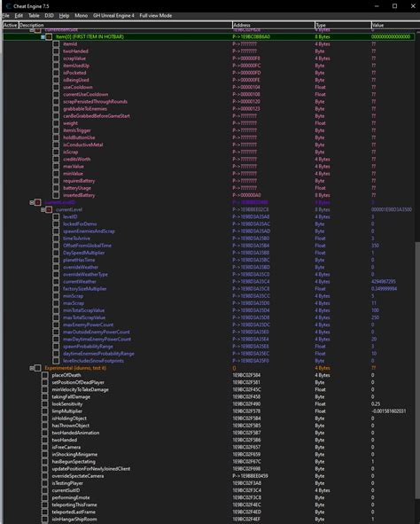Sort by the Description column header
Viewport: 420px width, 524px height.
coord(125,25)
